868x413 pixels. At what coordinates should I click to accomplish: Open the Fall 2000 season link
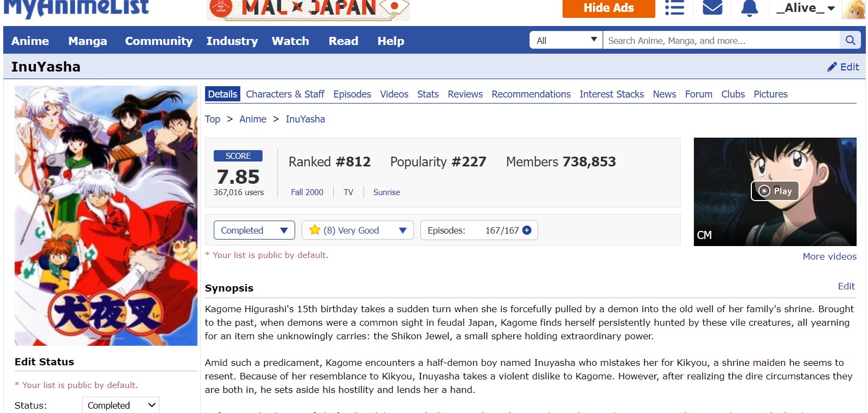307,192
